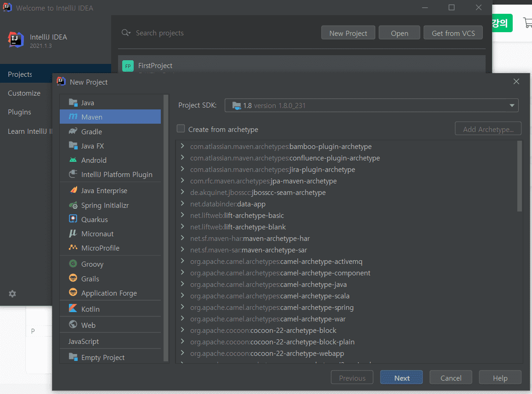Image resolution: width=532 pixels, height=394 pixels.
Task: Click the project type list scrollbar
Action: pyautogui.click(x=166, y=228)
